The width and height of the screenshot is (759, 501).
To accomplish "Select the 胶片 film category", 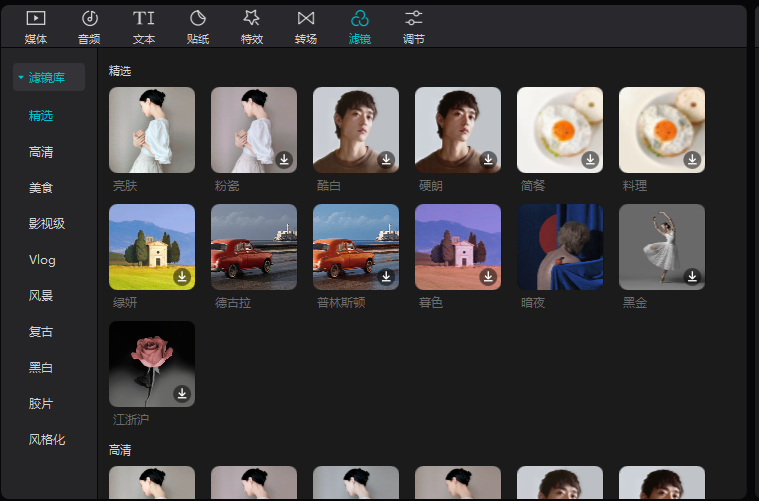I will (41, 404).
